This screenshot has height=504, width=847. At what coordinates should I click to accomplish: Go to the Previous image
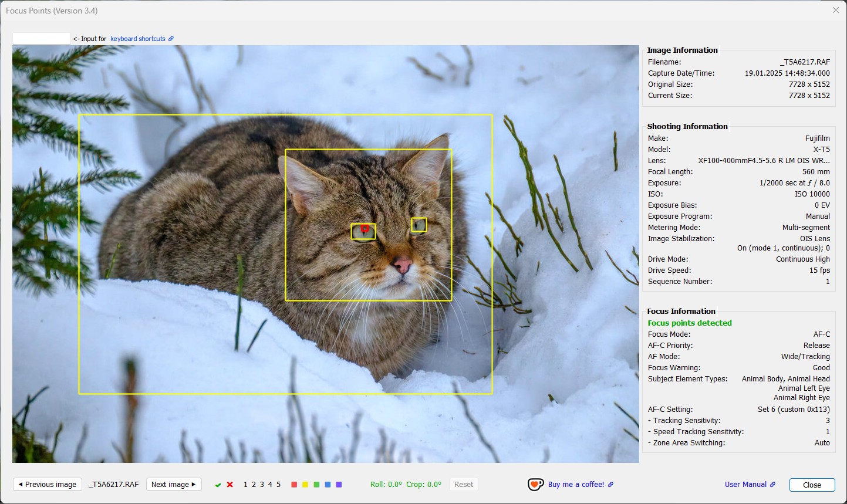48,485
